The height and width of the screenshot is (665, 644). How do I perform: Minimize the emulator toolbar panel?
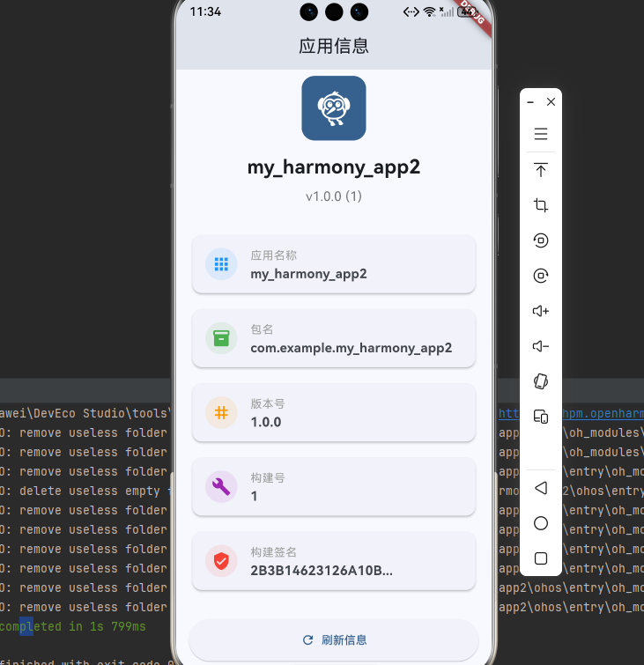click(530, 102)
